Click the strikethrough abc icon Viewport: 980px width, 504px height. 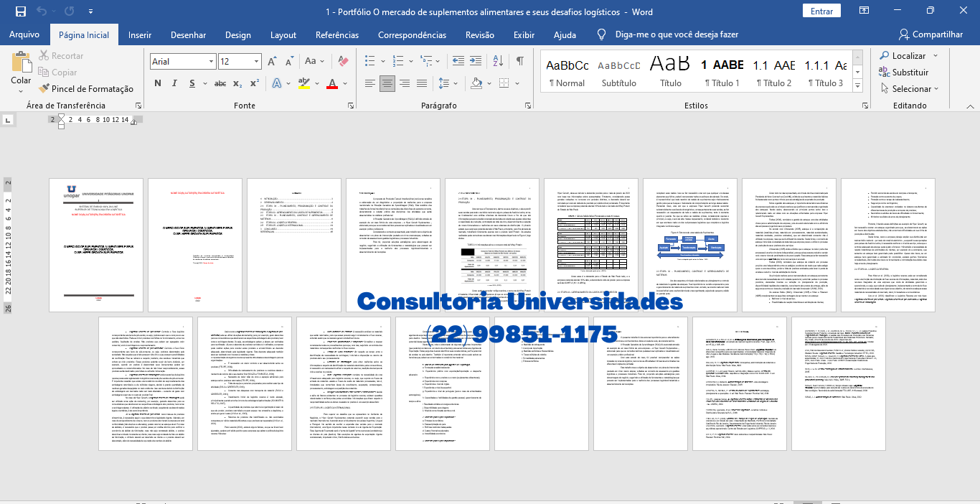click(221, 84)
